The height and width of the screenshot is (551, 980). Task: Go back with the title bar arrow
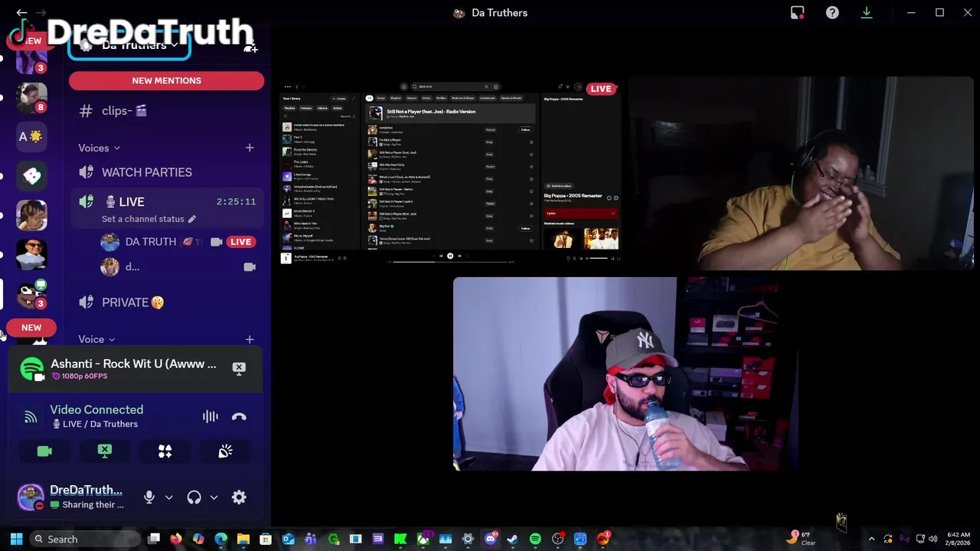(x=21, y=12)
